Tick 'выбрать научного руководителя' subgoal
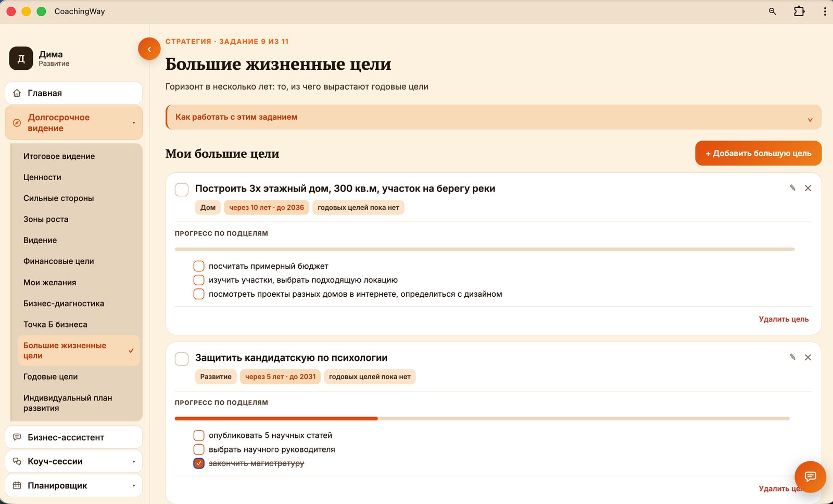 tap(199, 449)
